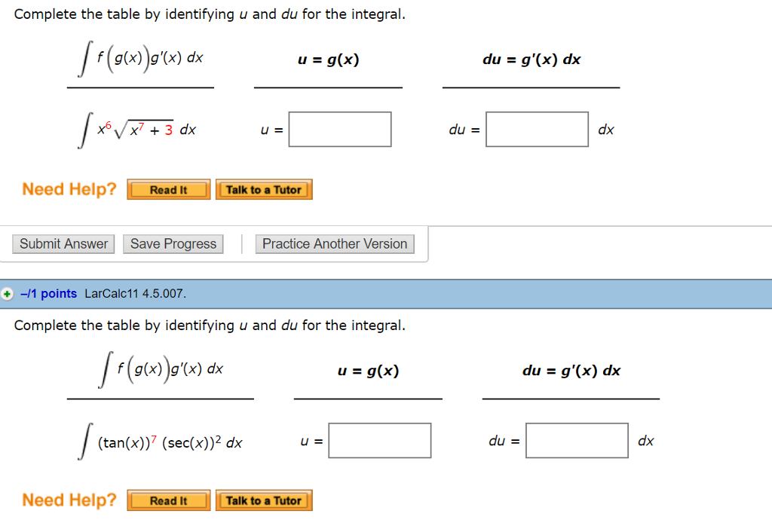Image resolution: width=772 pixels, height=532 pixels.
Task: Click the du answer box for the radical integral
Action: tap(537, 129)
